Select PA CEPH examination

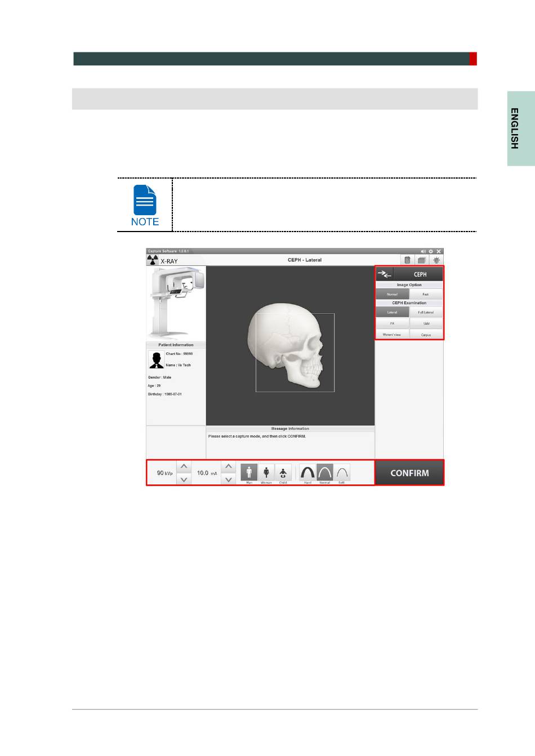coord(393,323)
